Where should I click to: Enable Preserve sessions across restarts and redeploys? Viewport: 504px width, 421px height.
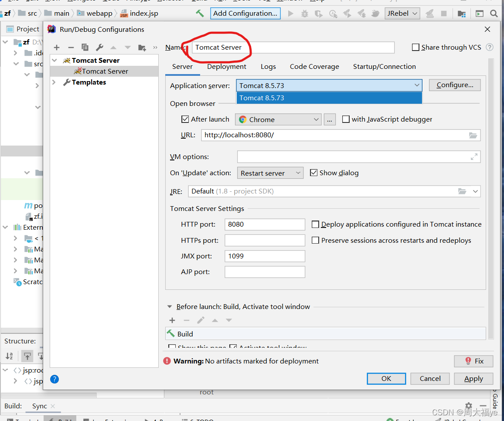coord(315,241)
